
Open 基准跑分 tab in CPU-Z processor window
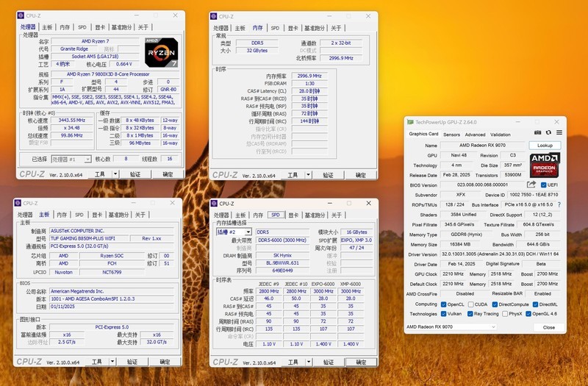(121, 27)
